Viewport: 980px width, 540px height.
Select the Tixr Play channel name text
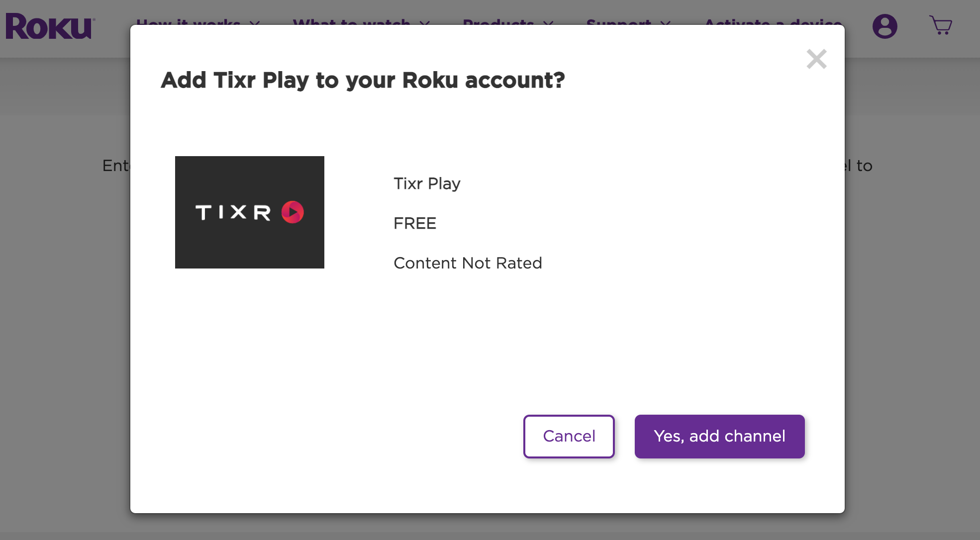coord(427,183)
